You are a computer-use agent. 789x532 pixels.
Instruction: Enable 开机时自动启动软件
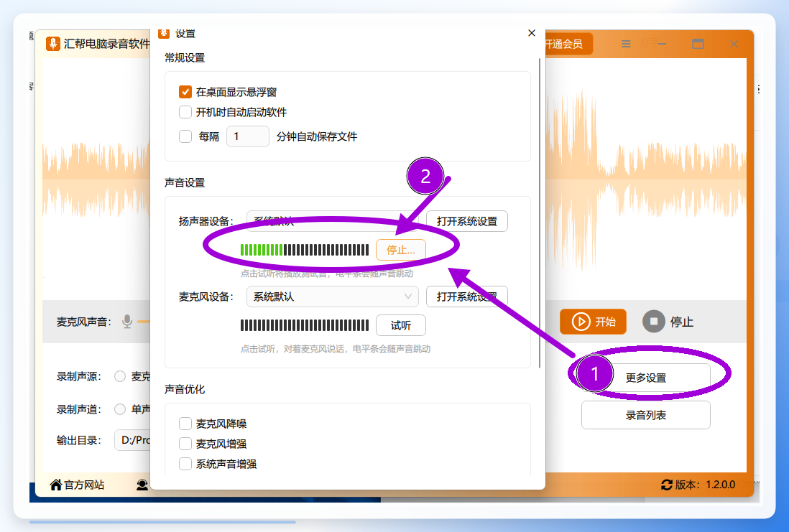(x=185, y=112)
